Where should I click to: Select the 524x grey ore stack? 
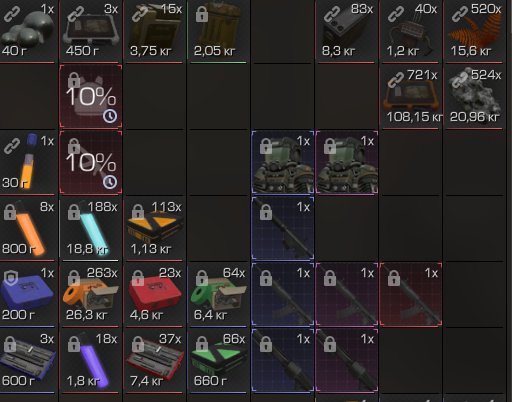click(x=475, y=97)
